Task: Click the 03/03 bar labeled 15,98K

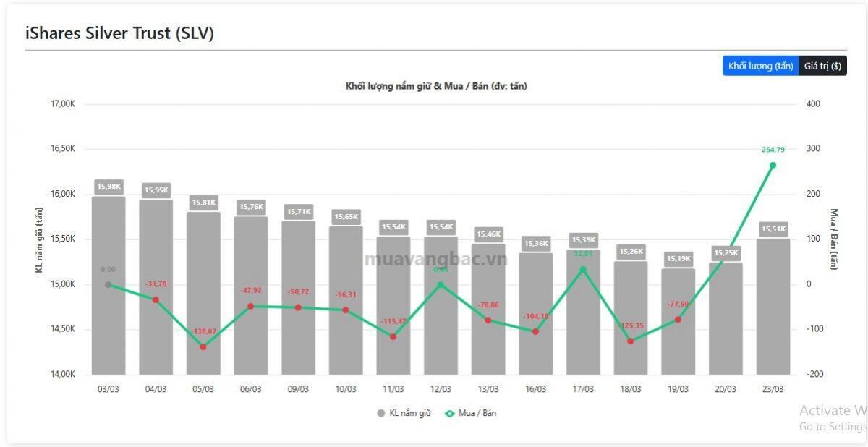Action: (x=109, y=285)
